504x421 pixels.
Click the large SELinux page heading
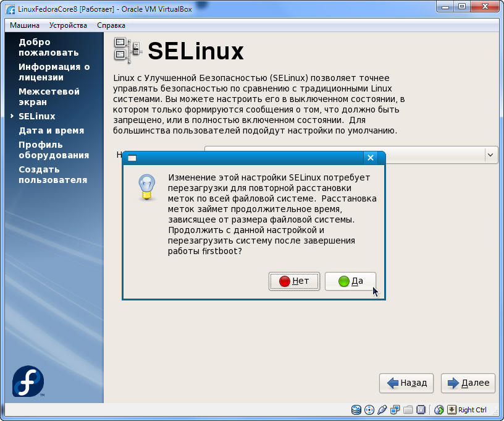tap(196, 51)
